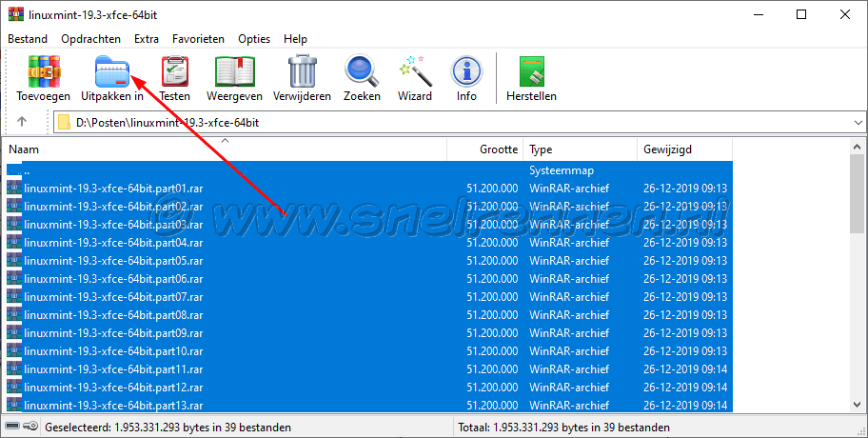The width and height of the screenshot is (868, 438).
Task: Click the vertical scrollbar thumb of file list
Action: pyautogui.click(x=857, y=194)
